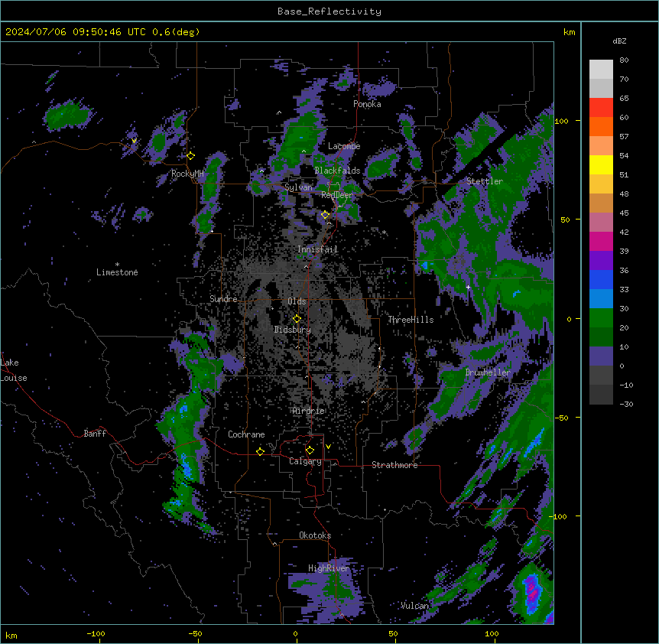Click the Calgary city label
The width and height of the screenshot is (659, 644).
tap(305, 461)
